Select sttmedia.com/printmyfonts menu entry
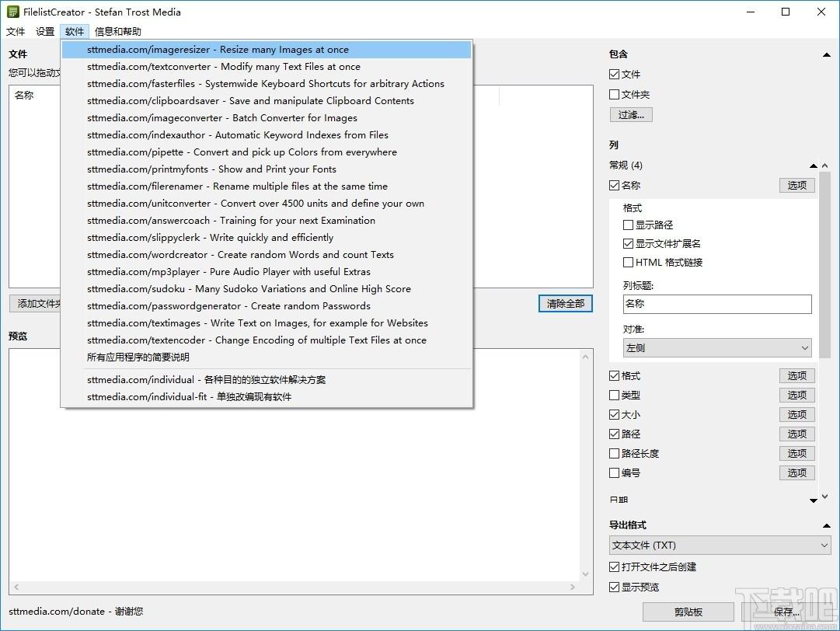Viewport: 840px width, 631px height. (267, 170)
